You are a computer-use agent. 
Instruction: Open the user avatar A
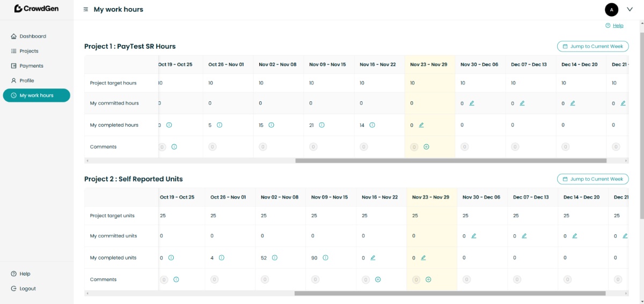coord(611,9)
